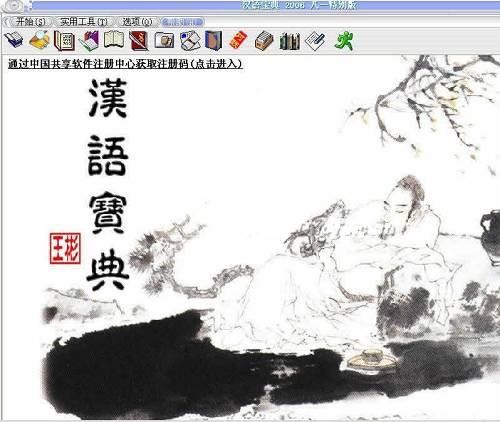Click the red 王彬 seal stamp

point(65,248)
